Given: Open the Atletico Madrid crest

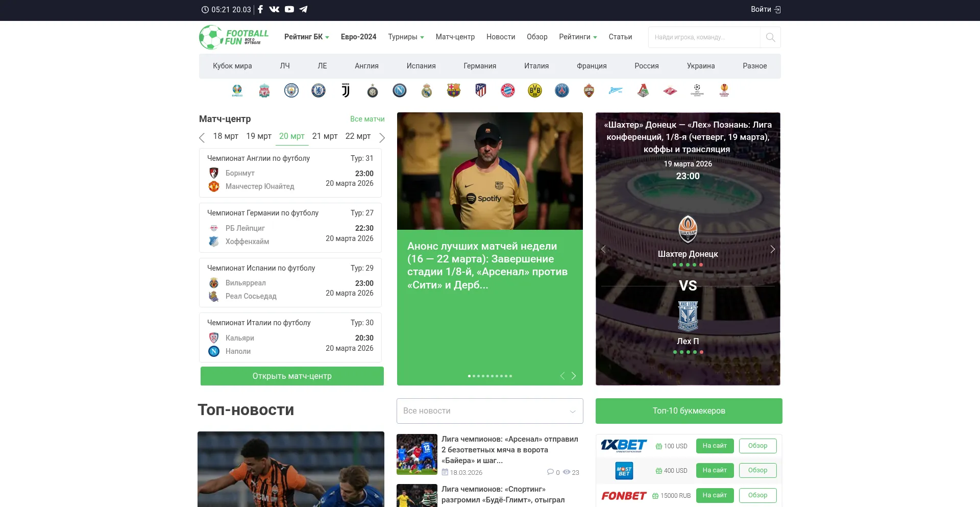Looking at the screenshot, I should 481,90.
